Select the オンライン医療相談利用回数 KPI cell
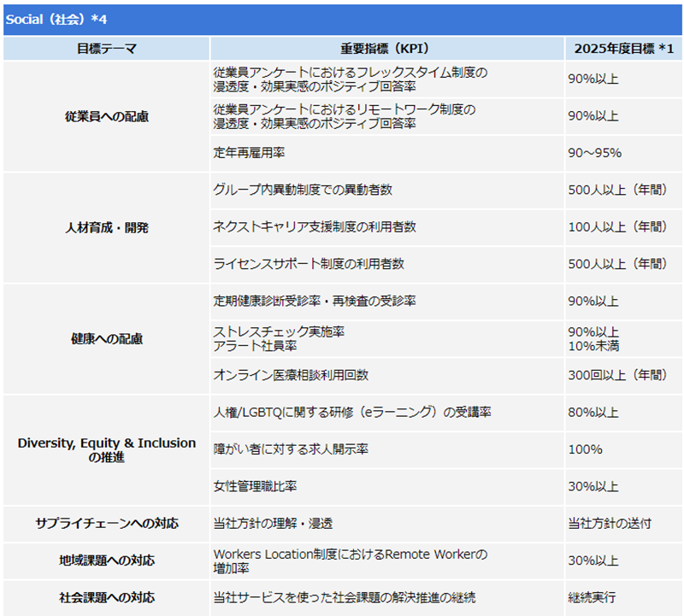 291,375
